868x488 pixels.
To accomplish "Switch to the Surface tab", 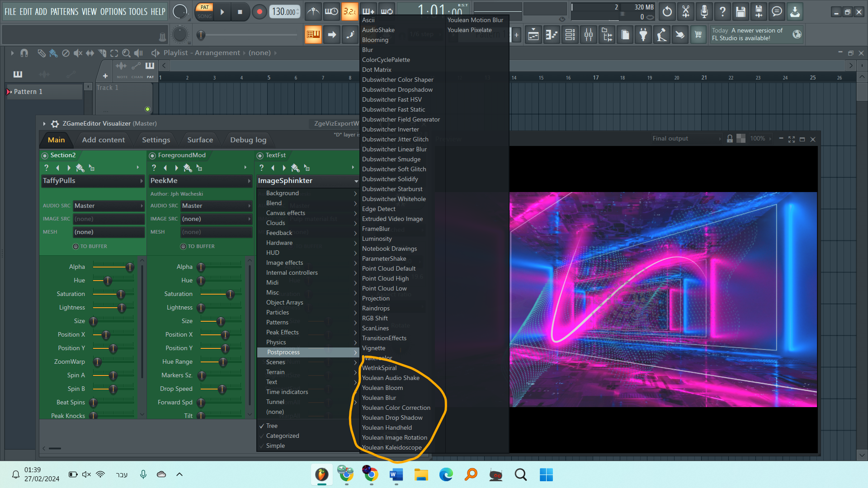I will pyautogui.click(x=200, y=140).
